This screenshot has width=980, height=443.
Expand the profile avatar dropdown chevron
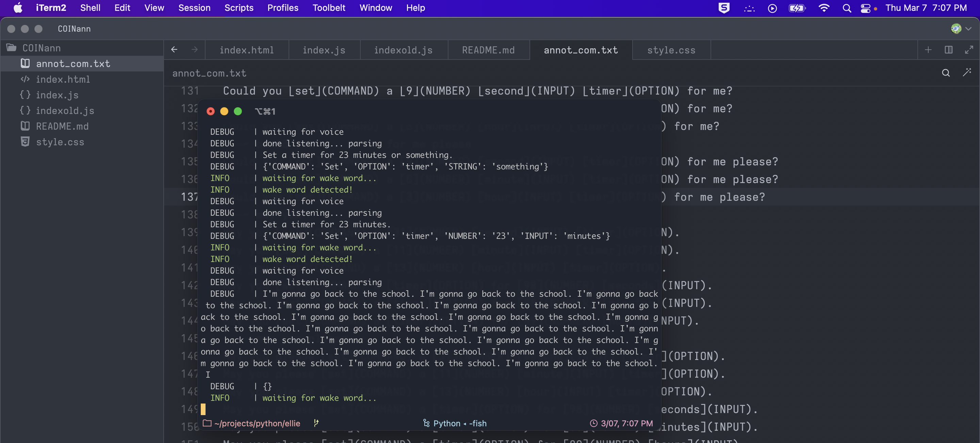968,29
